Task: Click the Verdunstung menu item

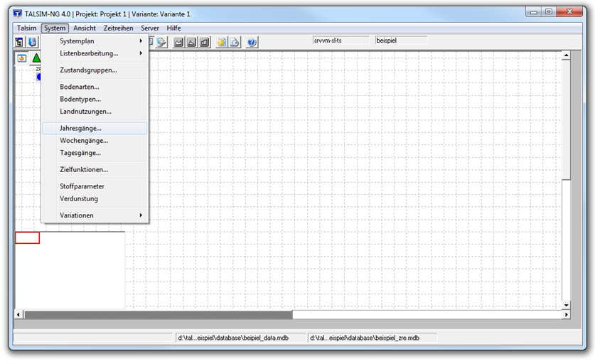Action: click(x=79, y=199)
